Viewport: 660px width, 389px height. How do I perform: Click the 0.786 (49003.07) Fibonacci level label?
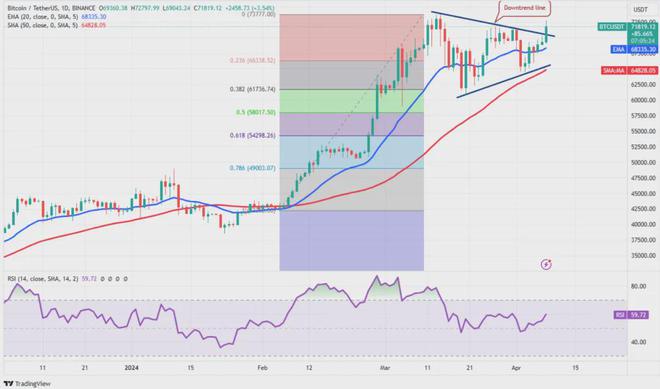pos(253,168)
